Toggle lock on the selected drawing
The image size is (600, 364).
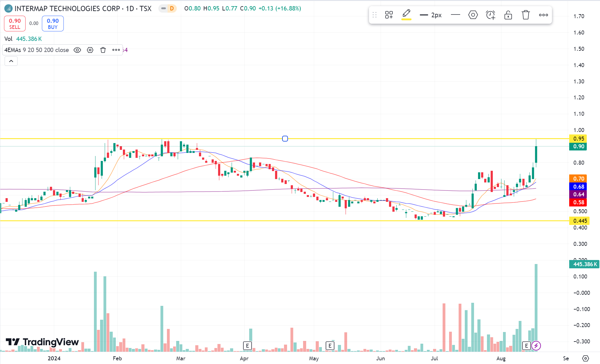pyautogui.click(x=508, y=15)
